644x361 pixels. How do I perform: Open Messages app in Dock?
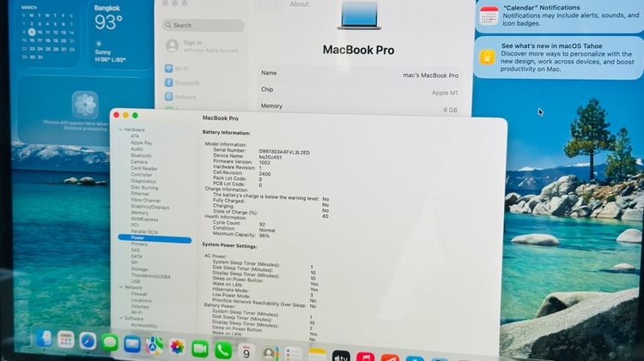tap(110, 343)
